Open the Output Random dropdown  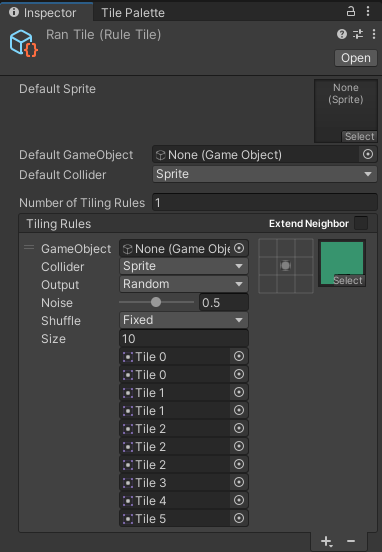(184, 284)
